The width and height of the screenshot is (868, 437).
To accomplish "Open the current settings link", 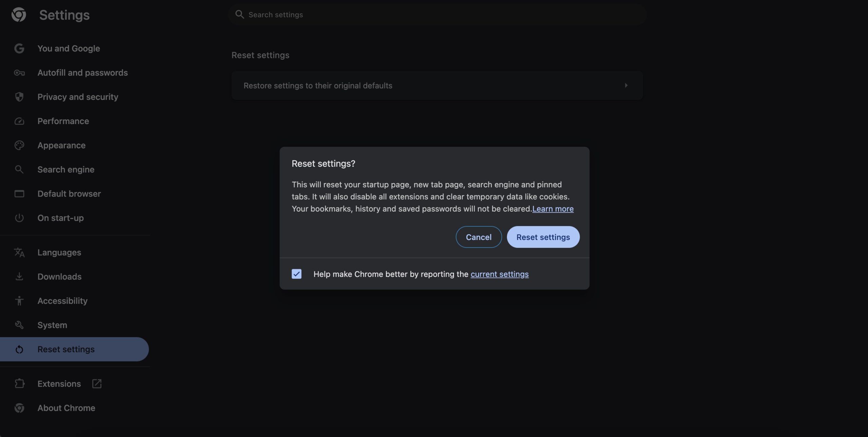I will [x=499, y=274].
